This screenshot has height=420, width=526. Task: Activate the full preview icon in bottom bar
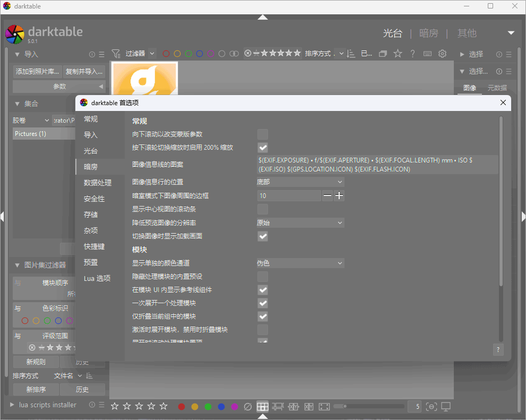point(324,406)
